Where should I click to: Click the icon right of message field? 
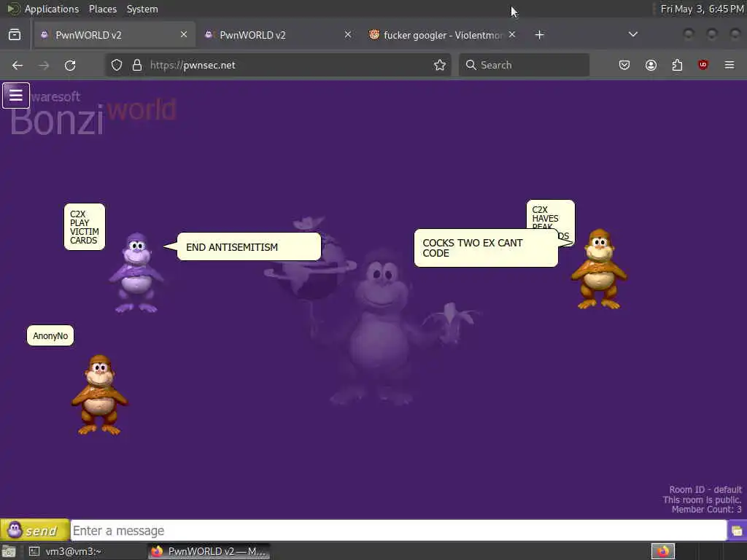tap(737, 531)
